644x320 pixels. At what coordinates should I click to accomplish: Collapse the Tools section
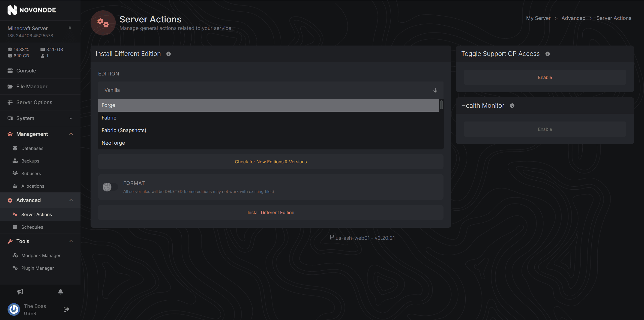[x=71, y=241]
